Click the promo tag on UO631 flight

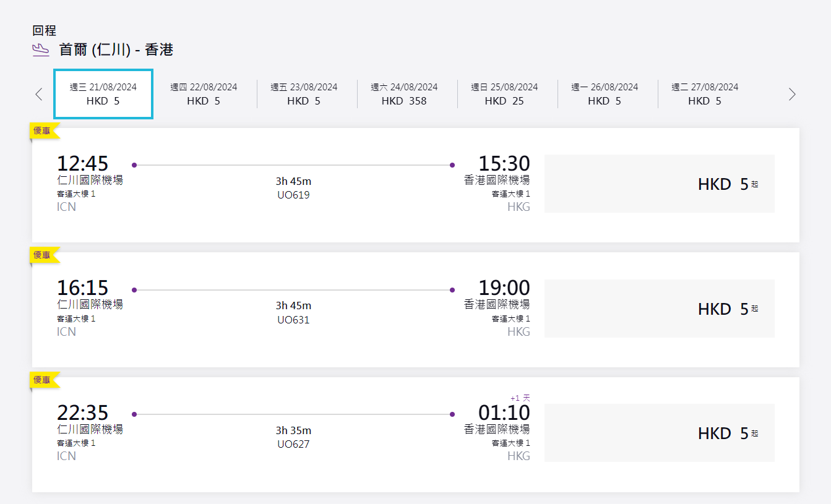point(44,255)
